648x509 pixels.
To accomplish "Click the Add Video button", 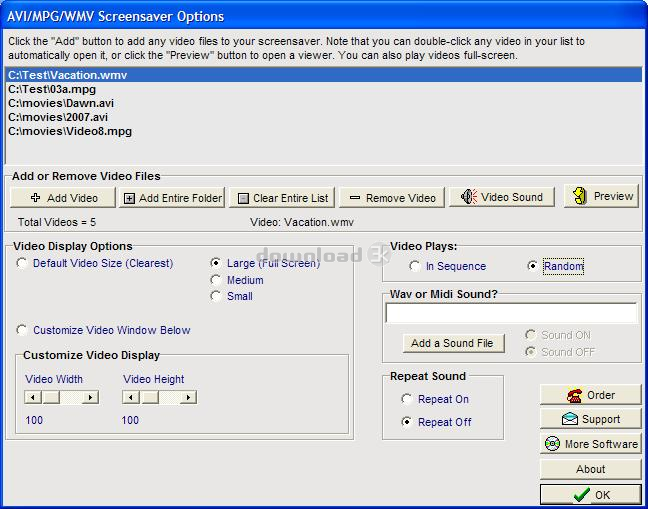I will coord(64,198).
